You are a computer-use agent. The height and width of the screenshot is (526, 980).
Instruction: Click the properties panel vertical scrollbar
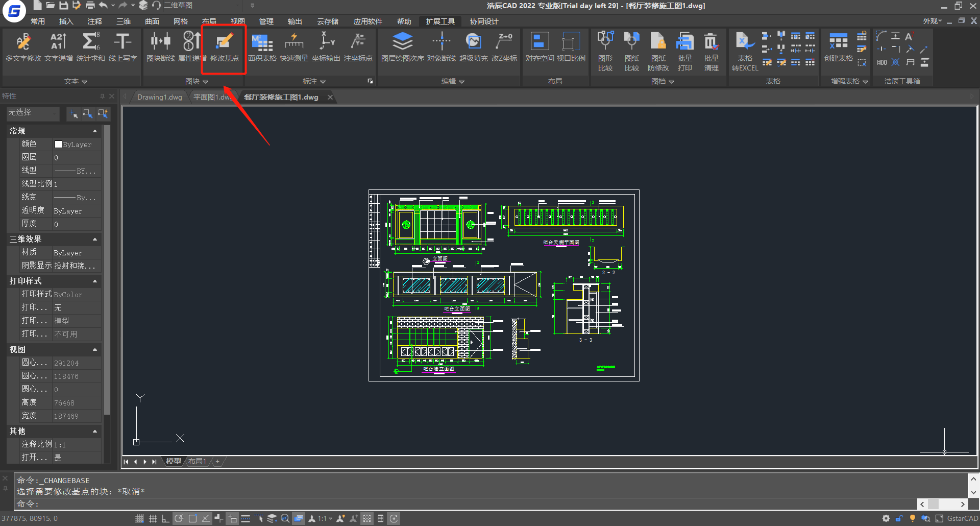pyautogui.click(x=107, y=271)
